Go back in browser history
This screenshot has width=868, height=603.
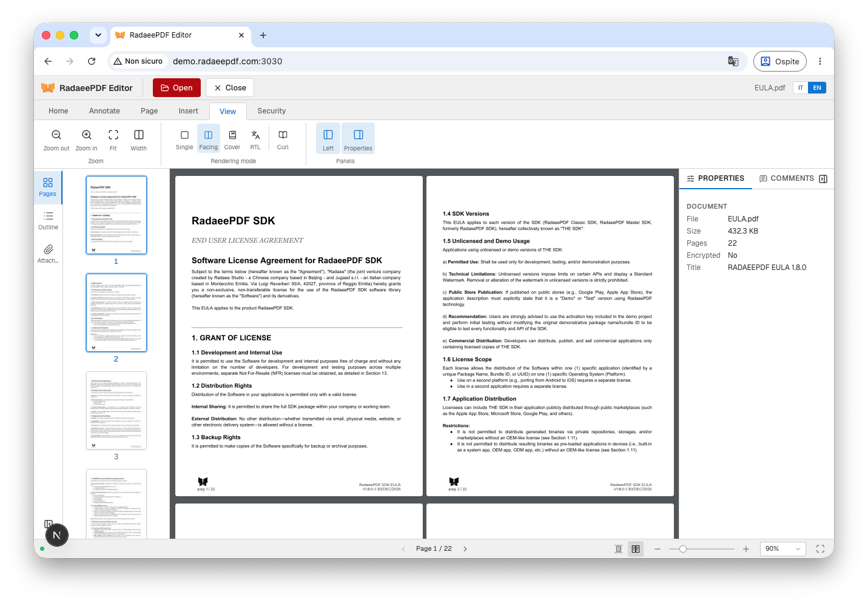[48, 61]
